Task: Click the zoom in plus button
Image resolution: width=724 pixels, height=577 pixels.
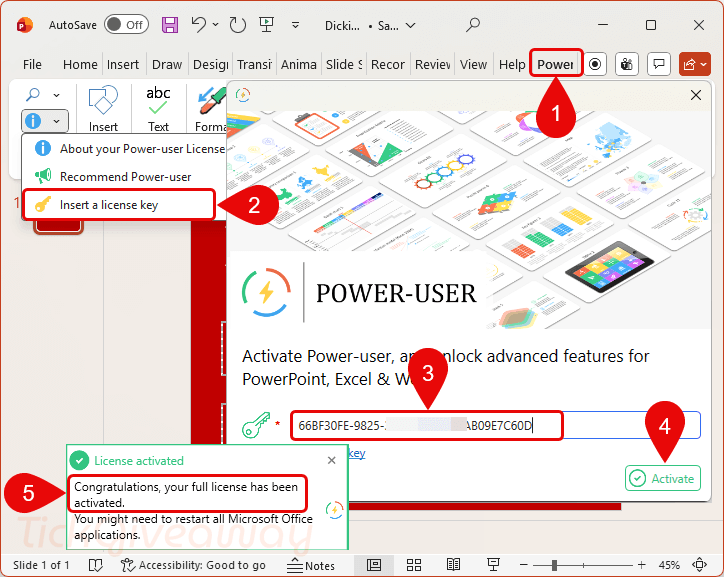Action: click(641, 565)
